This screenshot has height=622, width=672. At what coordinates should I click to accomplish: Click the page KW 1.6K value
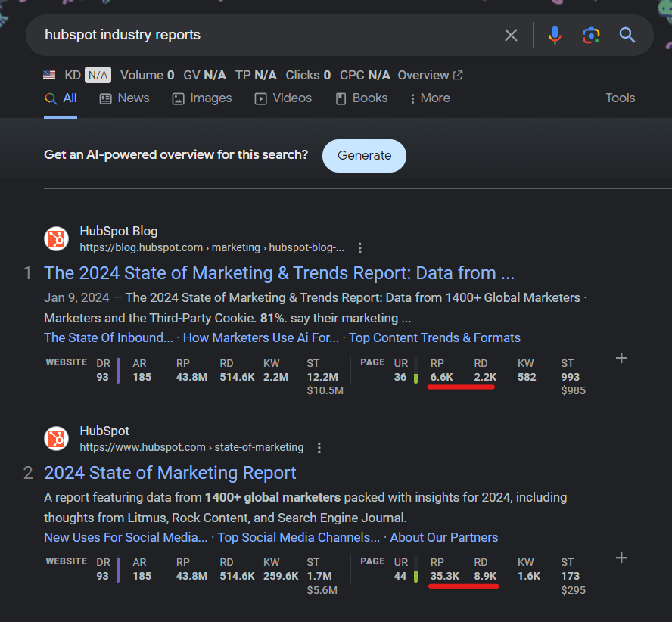[x=529, y=576]
